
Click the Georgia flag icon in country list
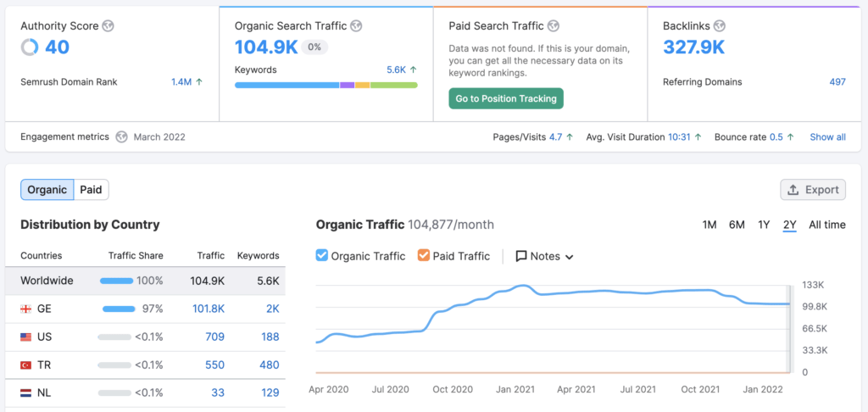25,309
